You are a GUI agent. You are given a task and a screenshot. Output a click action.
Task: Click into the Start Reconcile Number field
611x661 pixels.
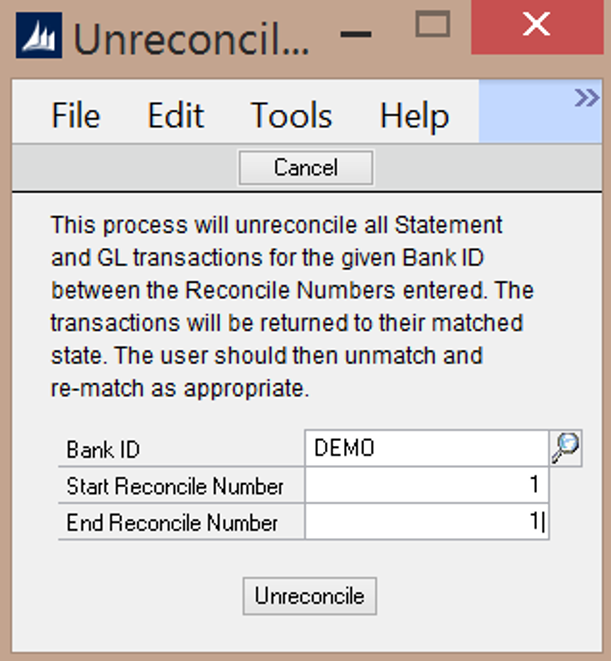(427, 487)
